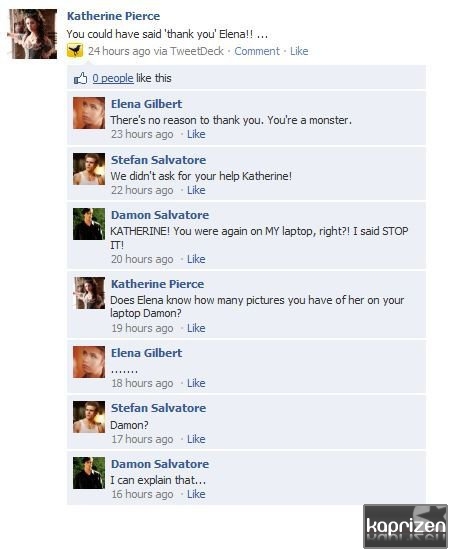Like Elena's 'You're a monster' comment
This screenshot has width=450, height=551.
[196, 134]
